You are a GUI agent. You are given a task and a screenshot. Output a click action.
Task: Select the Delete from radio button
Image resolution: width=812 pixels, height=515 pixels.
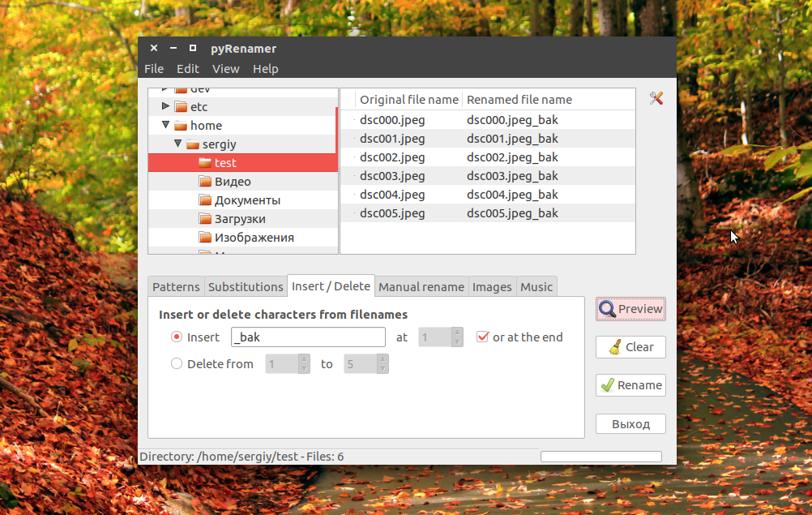[x=177, y=363]
